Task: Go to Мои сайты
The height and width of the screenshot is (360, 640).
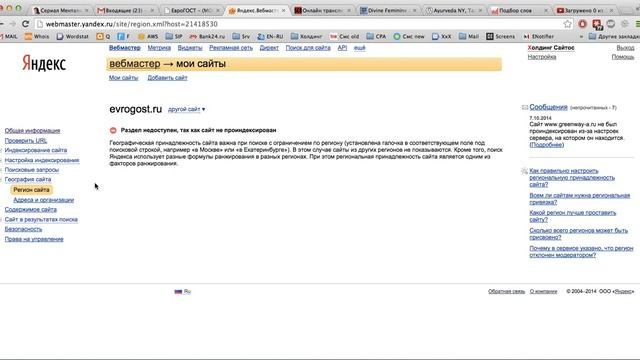Action: [123, 78]
